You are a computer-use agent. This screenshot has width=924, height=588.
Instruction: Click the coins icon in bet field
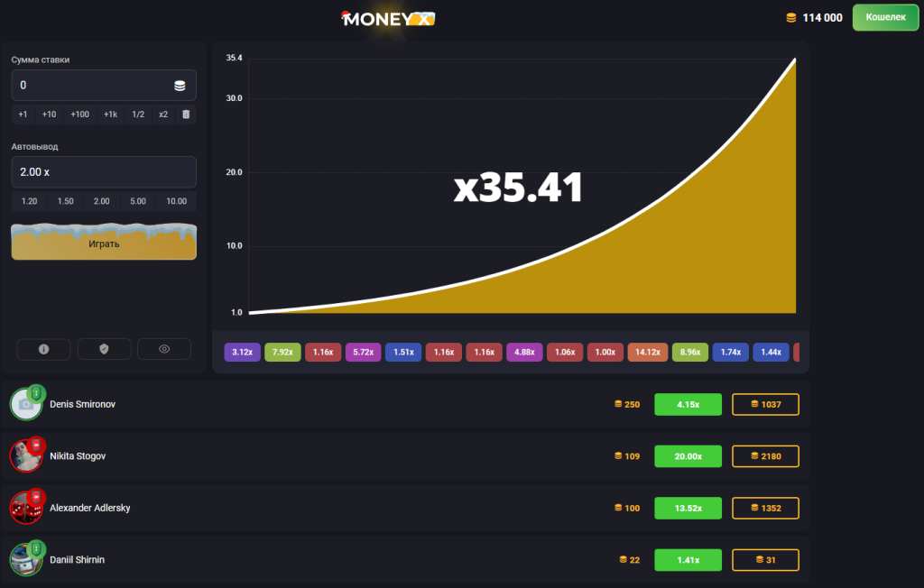pos(180,86)
